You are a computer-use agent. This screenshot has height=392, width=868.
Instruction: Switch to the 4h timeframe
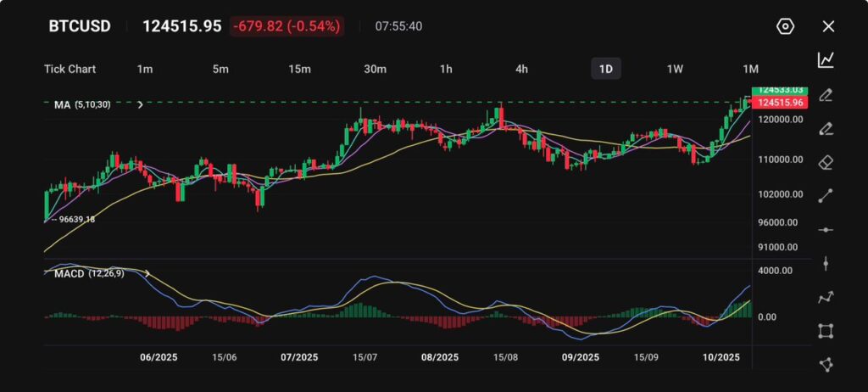(x=521, y=69)
